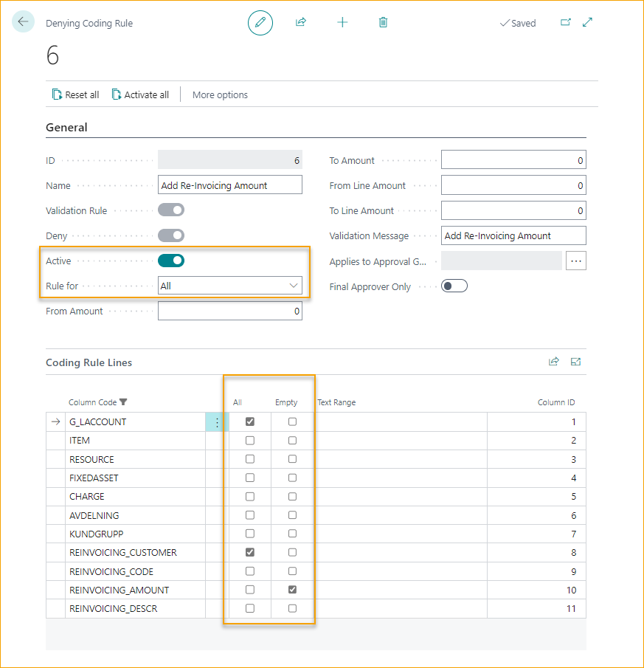644x668 pixels.
Task: Expand the page to full screen
Action: [587, 23]
